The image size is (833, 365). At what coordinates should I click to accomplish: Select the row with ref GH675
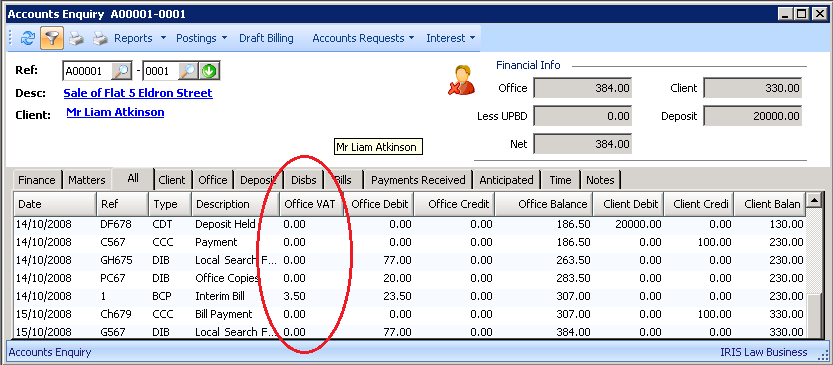(x=410, y=260)
